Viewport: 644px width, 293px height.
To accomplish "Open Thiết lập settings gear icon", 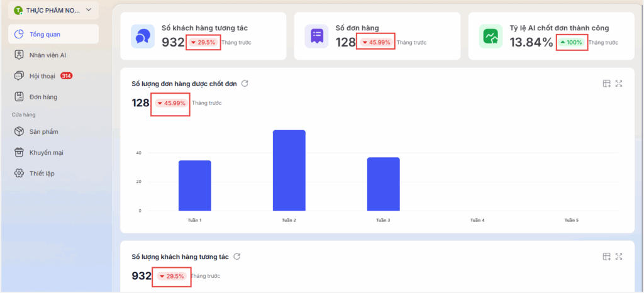I will coord(19,173).
